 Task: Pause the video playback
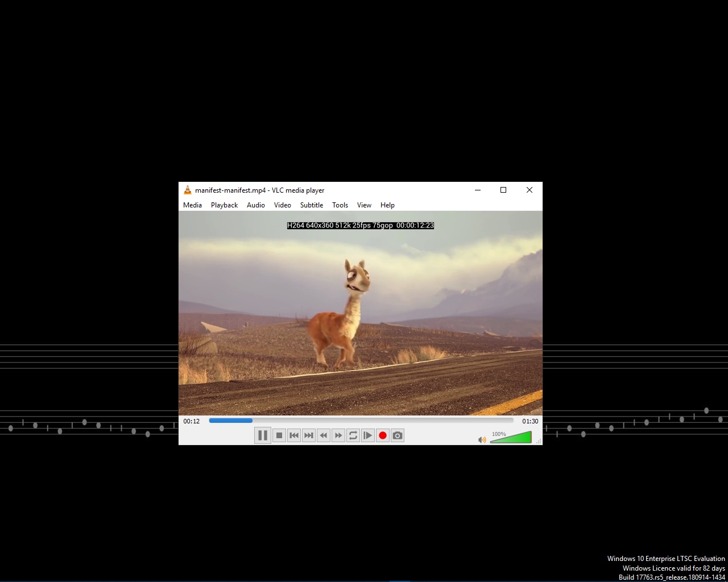[262, 435]
